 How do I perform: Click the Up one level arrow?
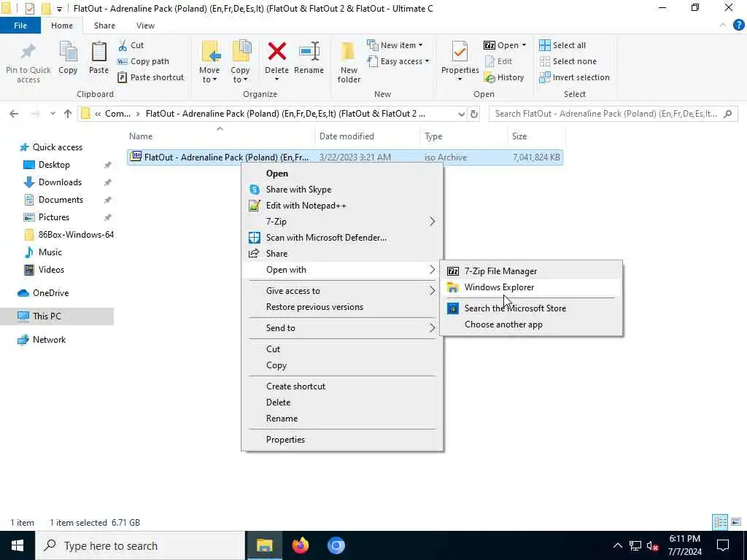(x=68, y=114)
